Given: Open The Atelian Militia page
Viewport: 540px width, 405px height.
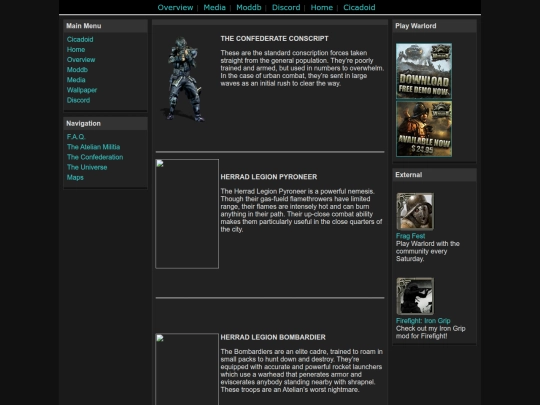Looking at the screenshot, I should (x=93, y=147).
